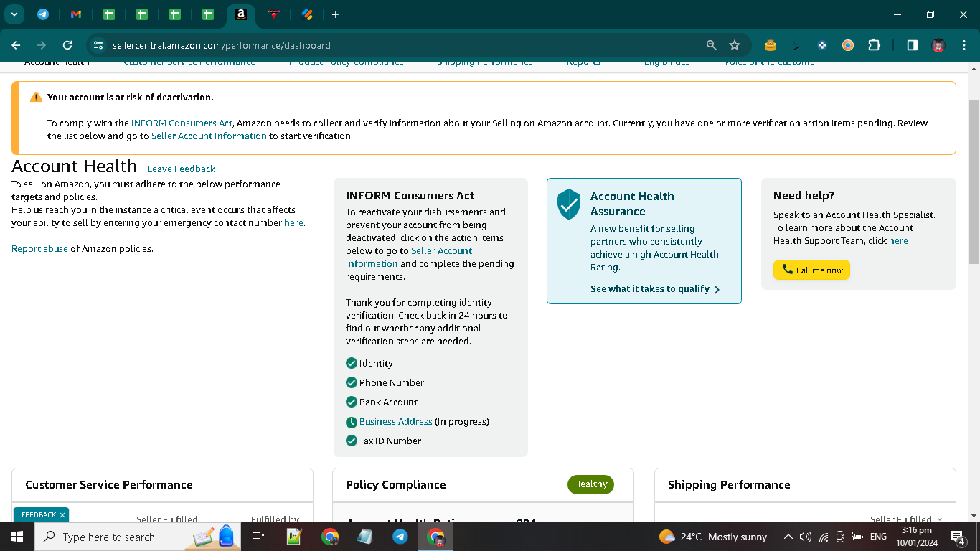This screenshot has height=551, width=980.
Task: Click the Policy Compliance heading
Action: [x=396, y=484]
